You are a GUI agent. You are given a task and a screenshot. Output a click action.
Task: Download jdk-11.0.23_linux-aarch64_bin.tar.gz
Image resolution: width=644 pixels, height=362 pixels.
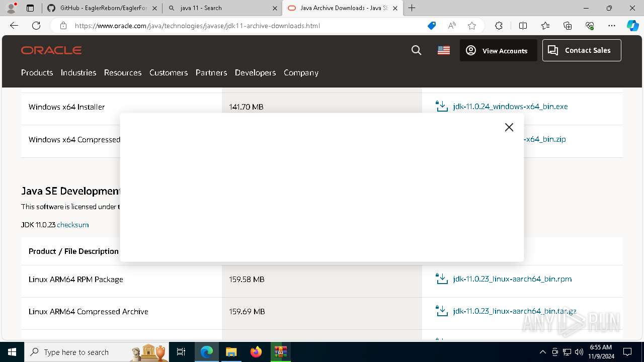(515, 311)
